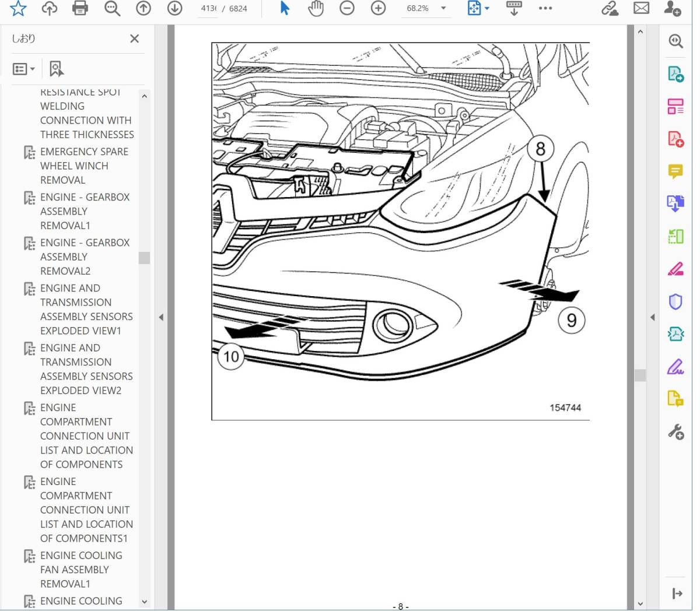This screenshot has width=700, height=611.
Task: Zoom in with the plus button
Action: click(x=379, y=8)
